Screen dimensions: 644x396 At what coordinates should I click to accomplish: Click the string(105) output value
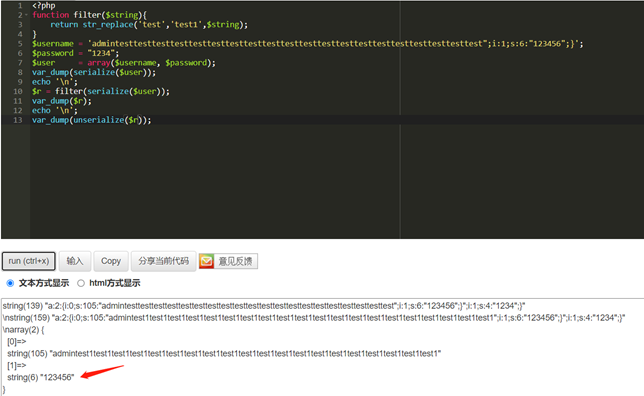coord(224,354)
